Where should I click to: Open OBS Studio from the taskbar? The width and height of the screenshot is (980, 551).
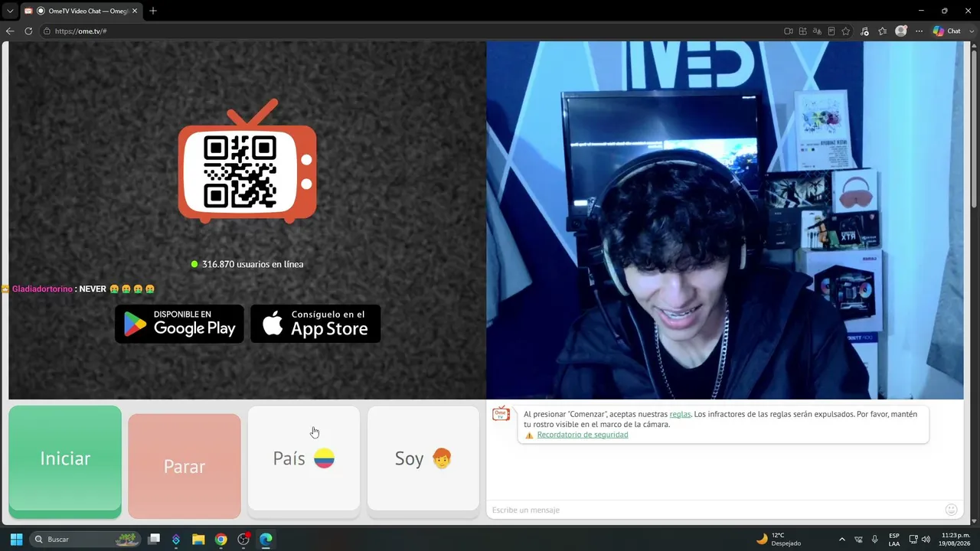(x=243, y=540)
